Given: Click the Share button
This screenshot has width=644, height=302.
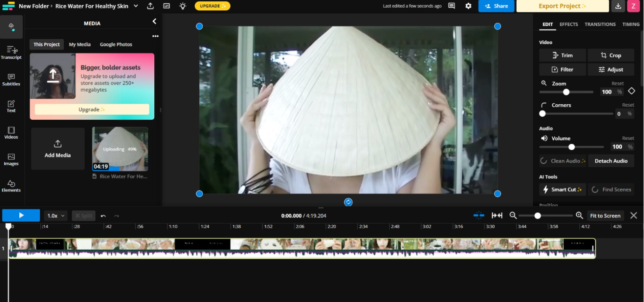Looking at the screenshot, I should click(x=496, y=6).
